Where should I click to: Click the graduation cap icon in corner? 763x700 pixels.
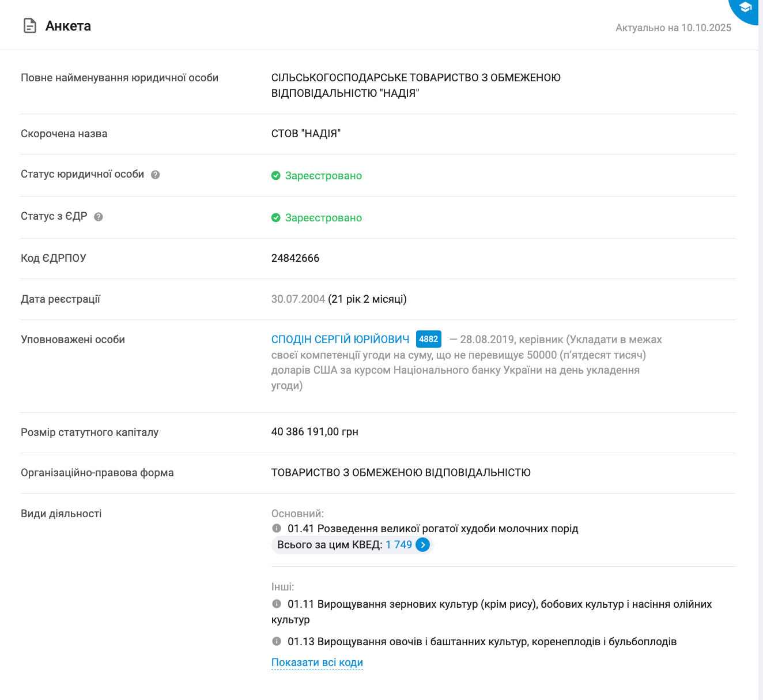(746, 7)
